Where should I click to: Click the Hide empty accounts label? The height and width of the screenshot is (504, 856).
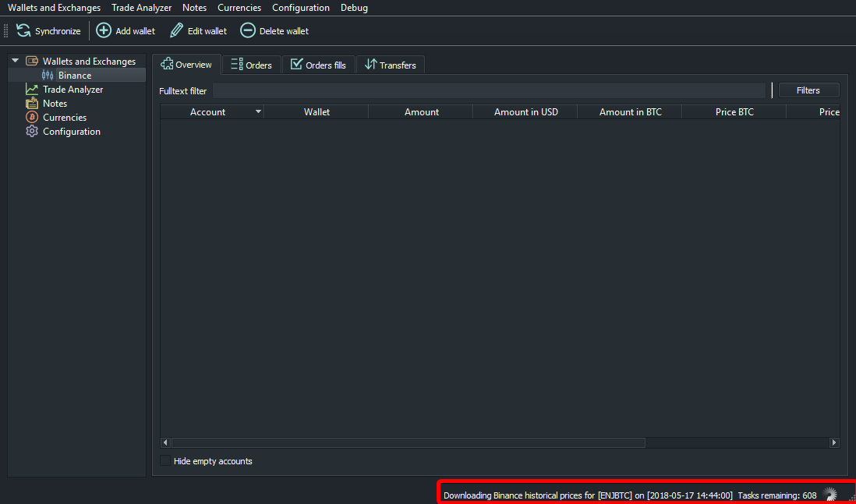(213, 461)
